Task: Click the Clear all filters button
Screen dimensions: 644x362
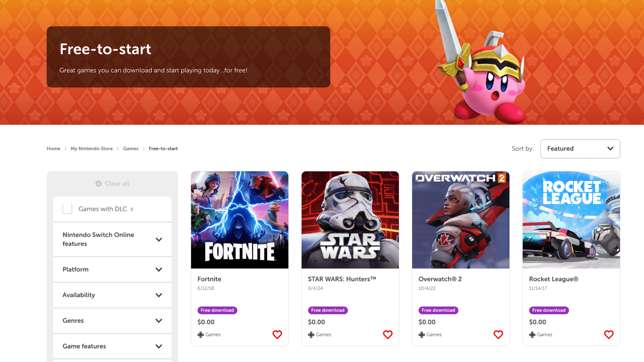Action: 112,183
